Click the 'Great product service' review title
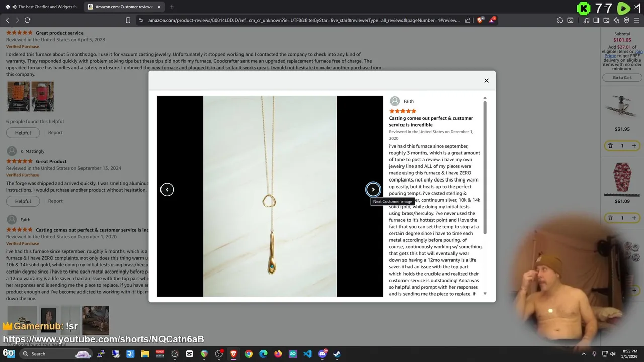Screen dimensions: 644x362 click(59, 33)
